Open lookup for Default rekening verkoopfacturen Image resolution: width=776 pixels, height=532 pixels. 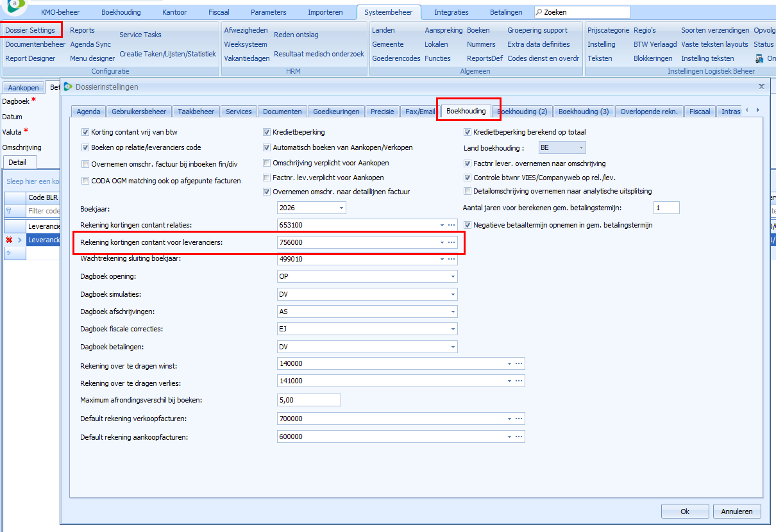[519, 419]
